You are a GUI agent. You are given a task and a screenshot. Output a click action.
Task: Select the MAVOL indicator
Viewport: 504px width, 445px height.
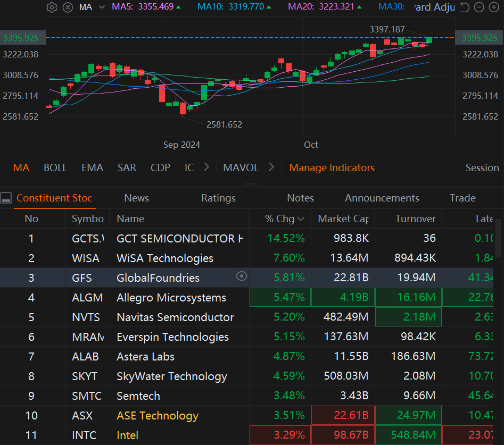pyautogui.click(x=241, y=167)
